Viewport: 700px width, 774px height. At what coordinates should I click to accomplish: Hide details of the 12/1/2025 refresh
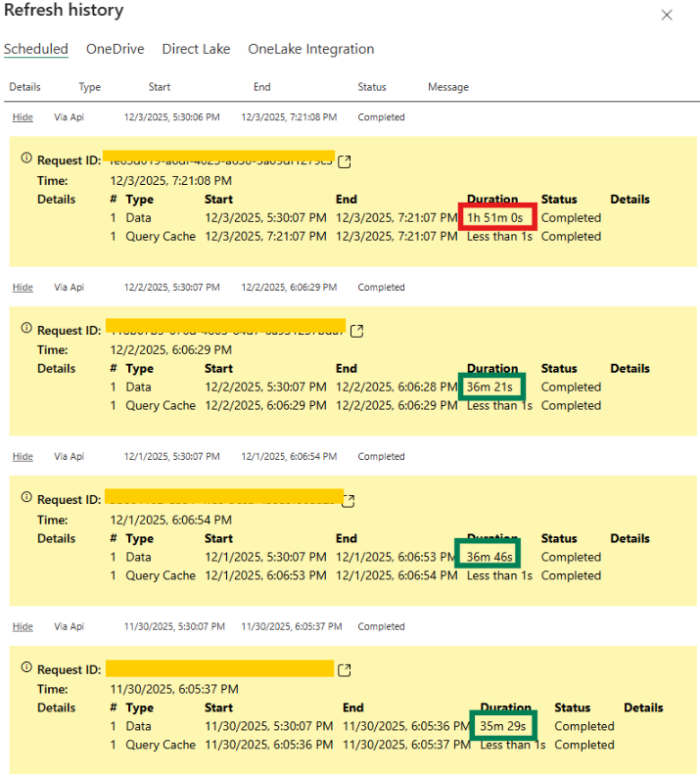23,456
